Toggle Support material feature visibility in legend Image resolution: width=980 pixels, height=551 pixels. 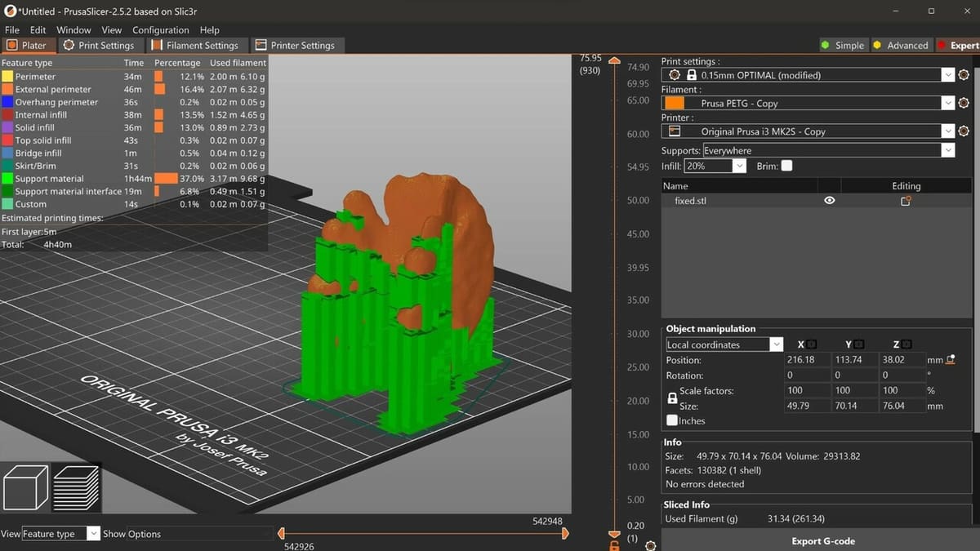[49, 179]
